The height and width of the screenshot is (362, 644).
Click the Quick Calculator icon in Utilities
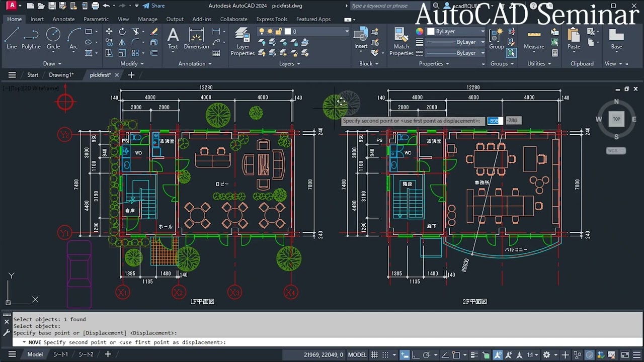point(555,53)
